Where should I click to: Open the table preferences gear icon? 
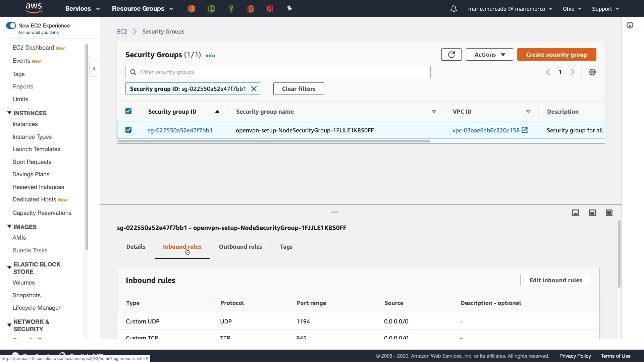coord(592,72)
